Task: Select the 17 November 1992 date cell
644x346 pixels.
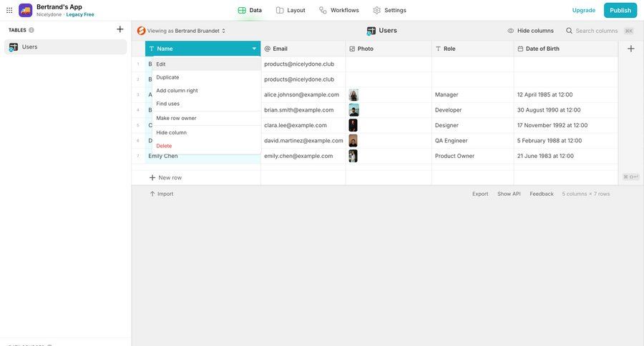Action: click(565, 125)
